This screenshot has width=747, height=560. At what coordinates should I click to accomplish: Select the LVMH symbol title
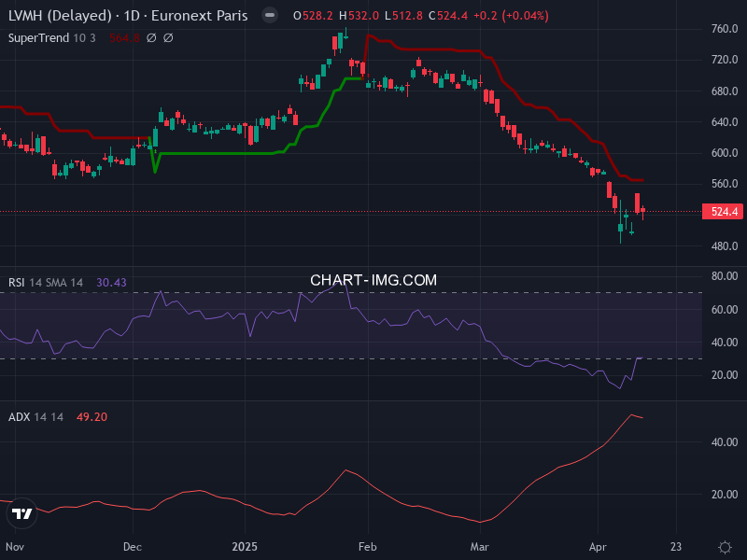128,16
